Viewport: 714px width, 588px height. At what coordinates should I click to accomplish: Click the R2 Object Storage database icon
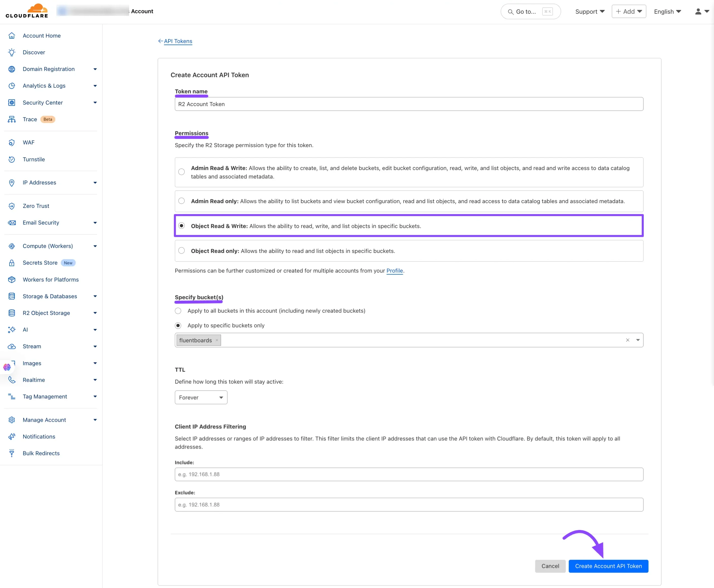point(12,313)
